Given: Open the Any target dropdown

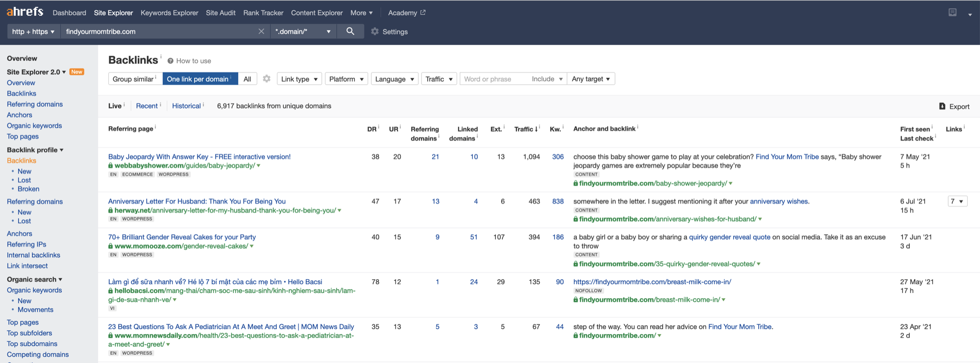Looking at the screenshot, I should pos(591,79).
